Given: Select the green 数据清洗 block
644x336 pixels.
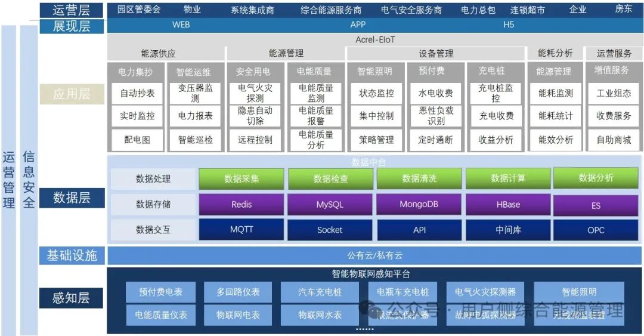Looking at the screenshot, I should click(419, 178).
